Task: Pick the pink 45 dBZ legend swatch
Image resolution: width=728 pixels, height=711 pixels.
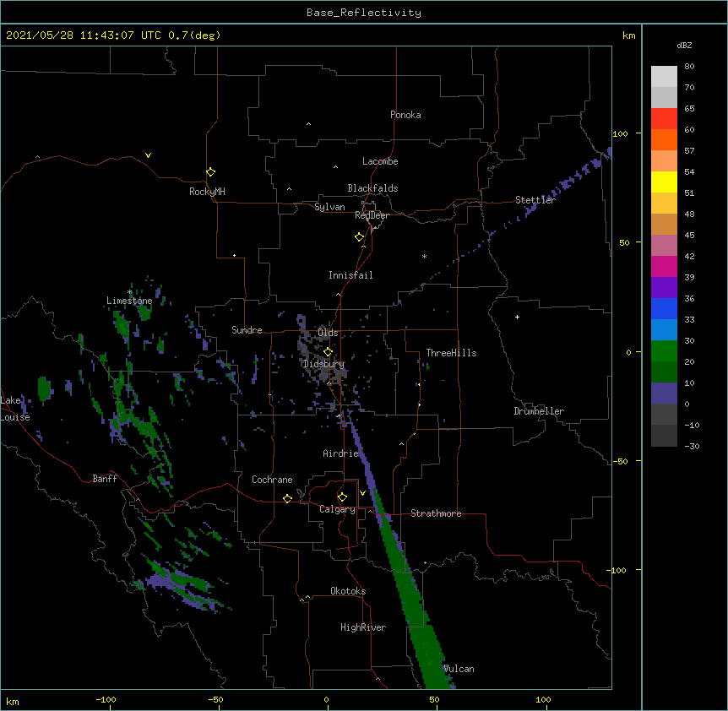Action: [x=664, y=246]
